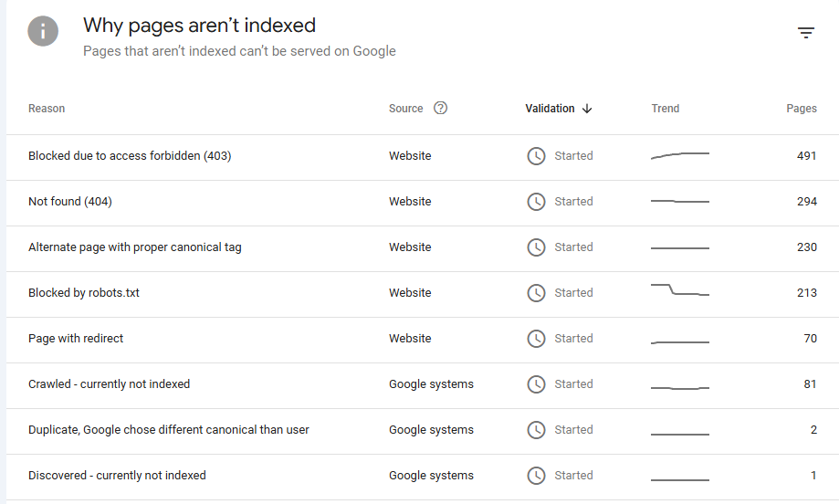Click the Validation sort arrow
The image size is (839, 504).
[x=587, y=109]
